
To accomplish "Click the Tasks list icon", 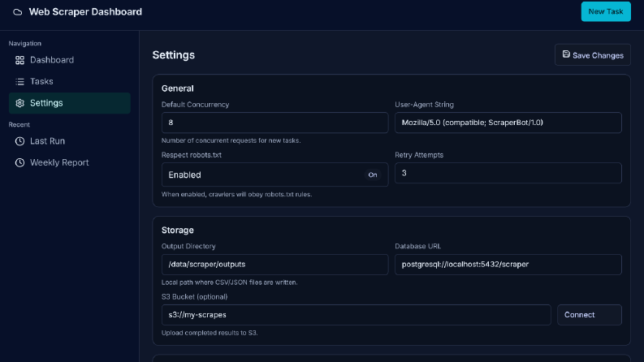I will (19, 82).
